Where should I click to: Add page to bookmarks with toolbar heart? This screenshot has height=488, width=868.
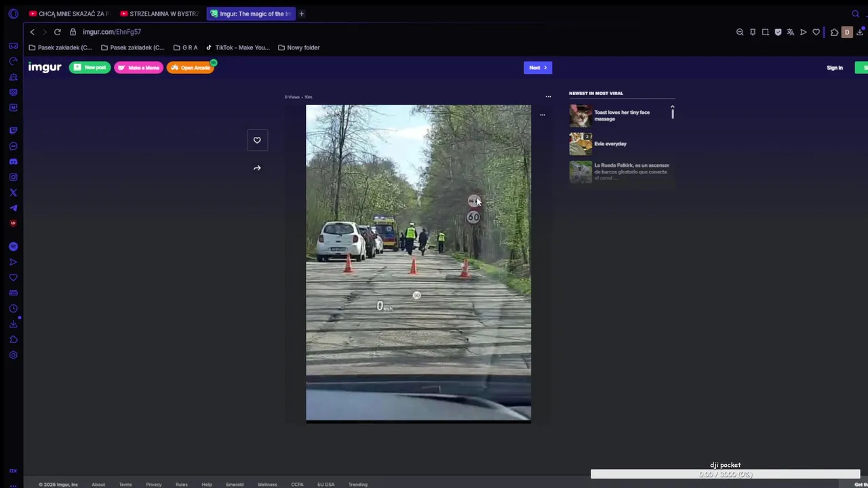click(816, 32)
